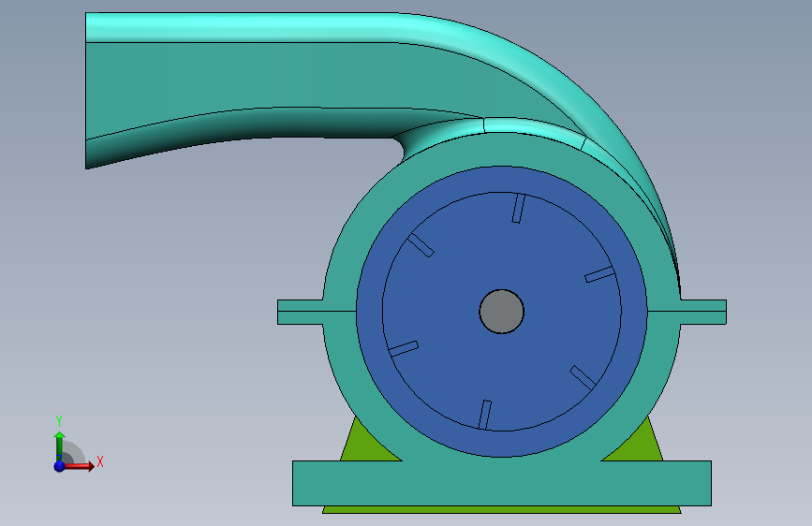Select the green bottom plate under the base
The width and height of the screenshot is (812, 526).
click(x=501, y=510)
